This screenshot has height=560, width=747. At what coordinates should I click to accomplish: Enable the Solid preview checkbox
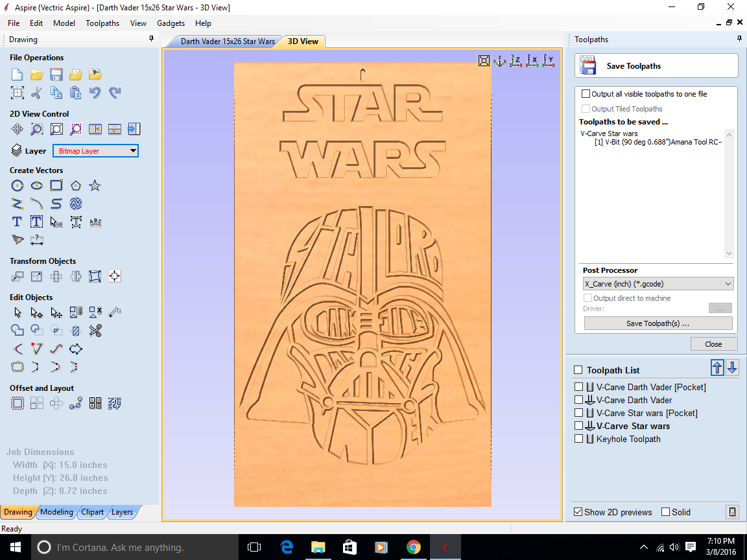(x=665, y=512)
